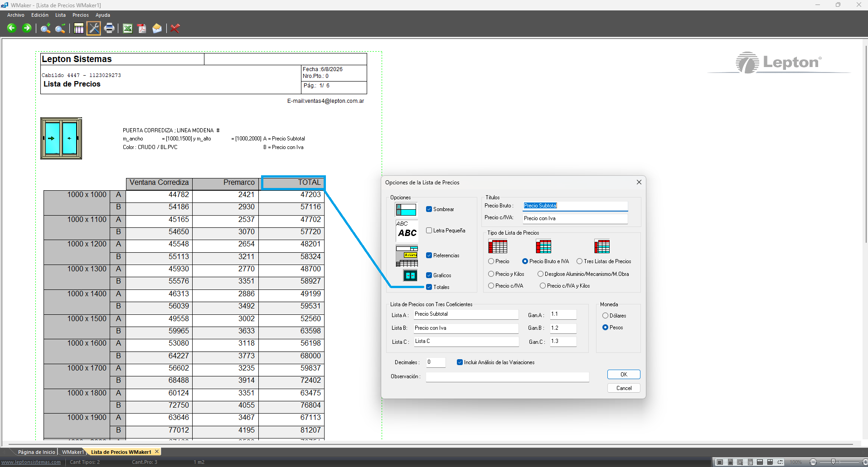Viewport: 868px width, 467px height.
Task: Close the Lista de Precios WMaker1 tab
Action: (157, 452)
